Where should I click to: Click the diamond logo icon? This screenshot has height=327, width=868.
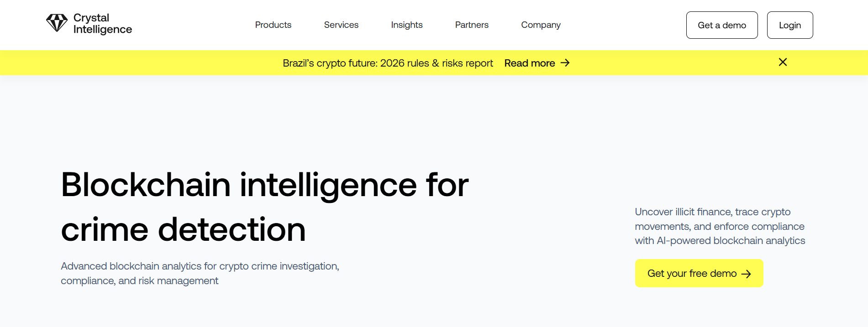(x=57, y=22)
